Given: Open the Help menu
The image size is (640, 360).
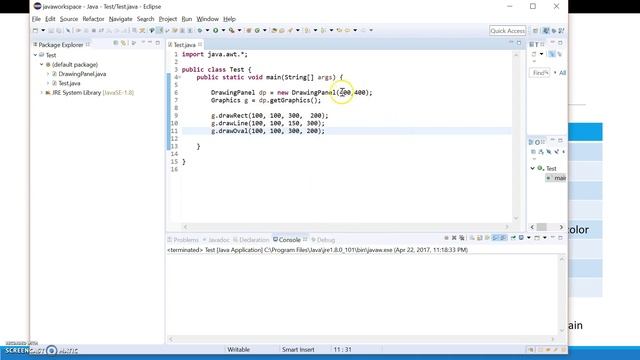Looking at the screenshot, I should (229, 19).
